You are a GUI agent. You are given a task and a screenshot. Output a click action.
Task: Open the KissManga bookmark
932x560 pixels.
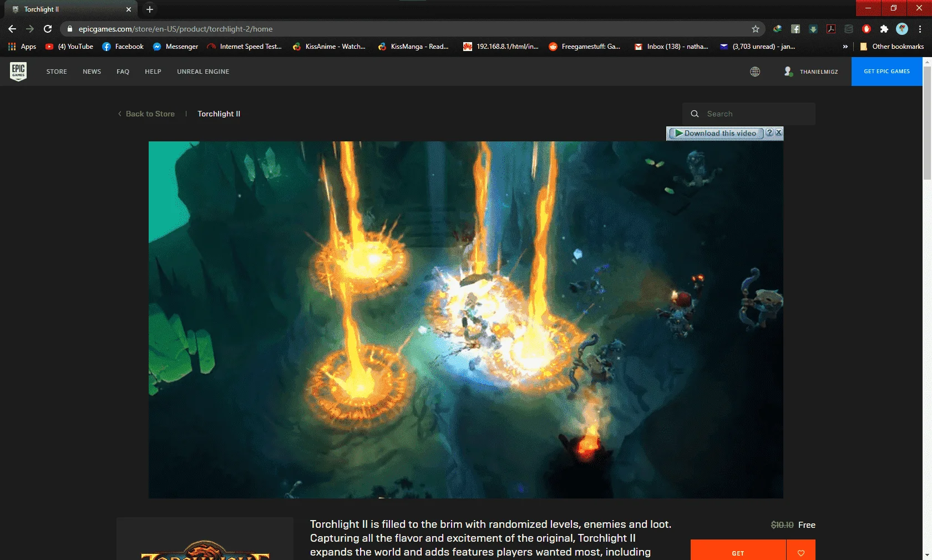413,47
